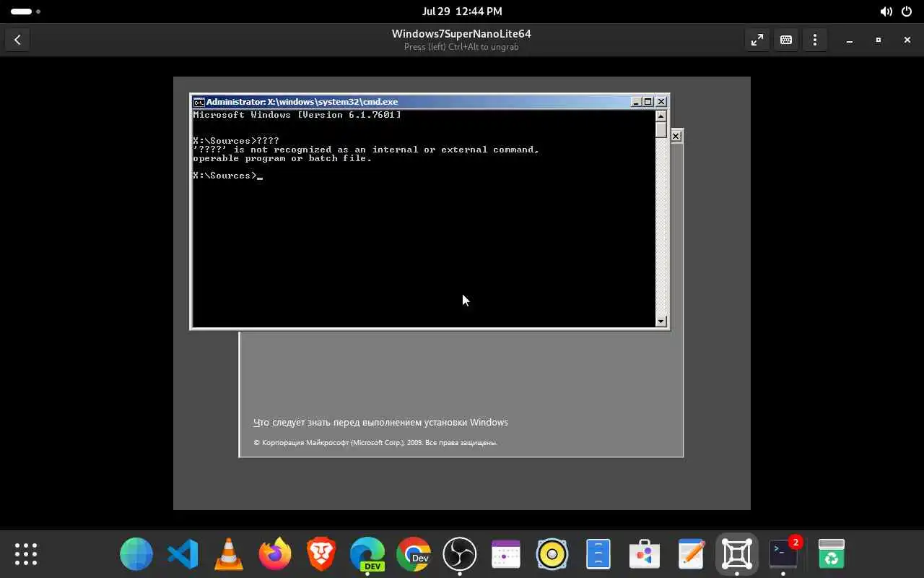
Task: Click scroll down arrow in cmd window
Action: click(661, 321)
